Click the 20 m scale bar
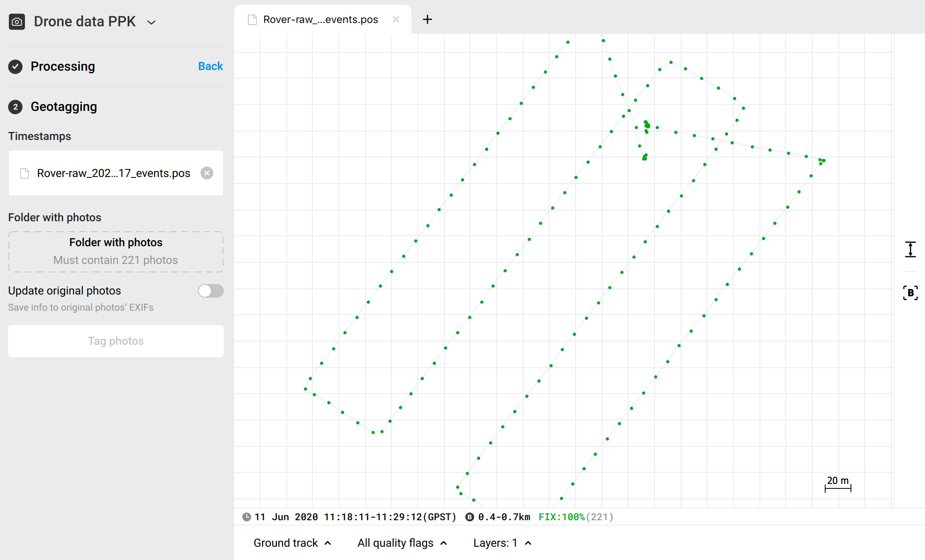The height and width of the screenshot is (560, 925). 838,484
